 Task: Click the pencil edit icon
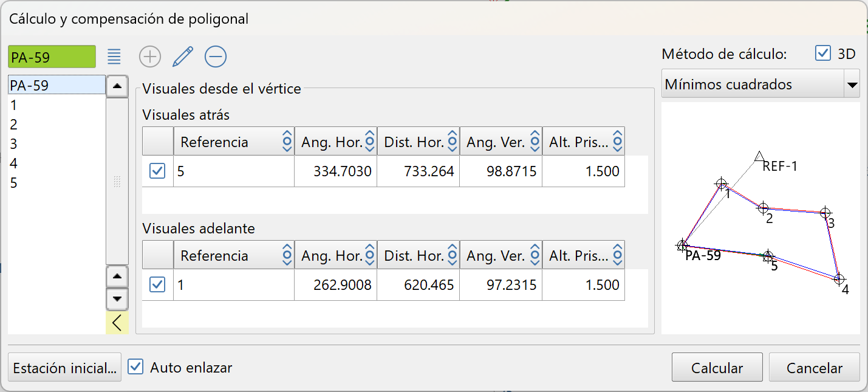click(x=182, y=57)
